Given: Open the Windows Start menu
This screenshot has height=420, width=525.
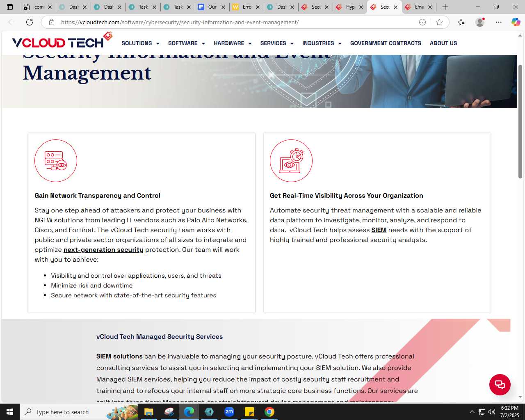Looking at the screenshot, I should pos(10,412).
